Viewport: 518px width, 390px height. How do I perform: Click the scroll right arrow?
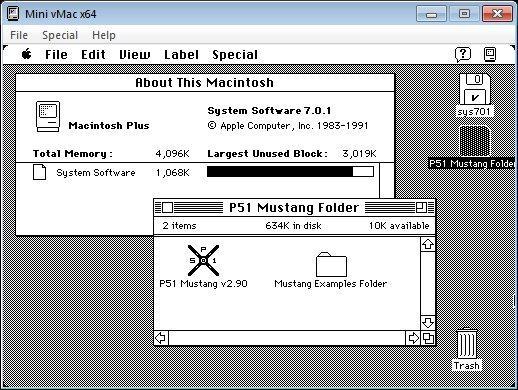413,338
